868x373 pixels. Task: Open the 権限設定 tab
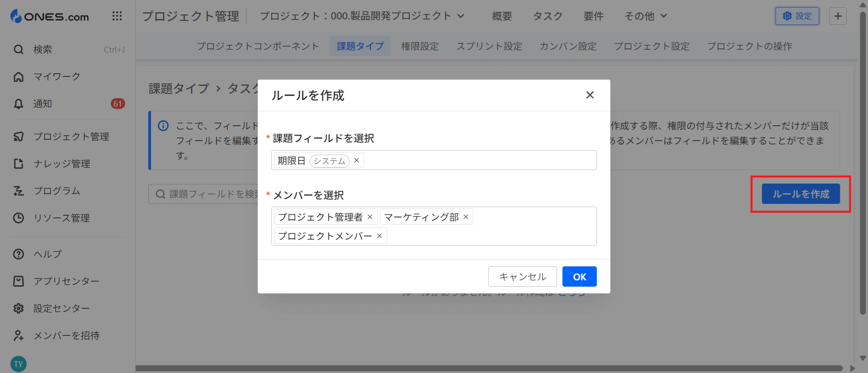(x=420, y=46)
